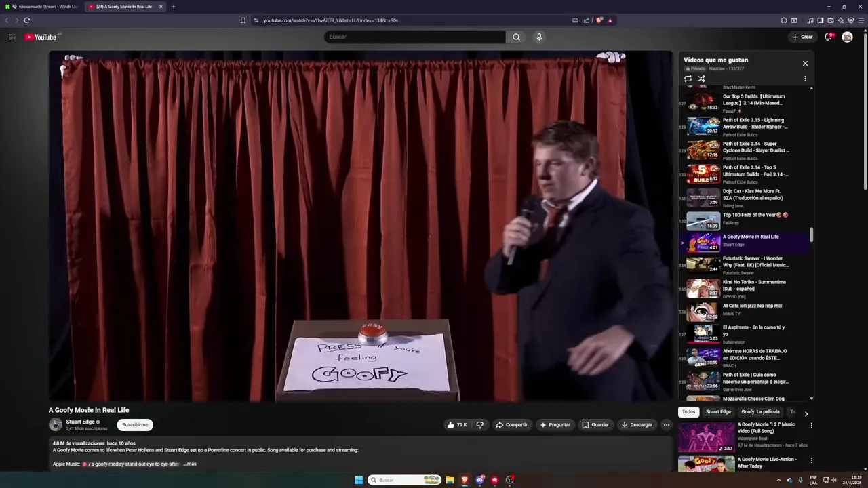Screen dimensions: 868x488
Task: Start voice search with the microphone icon
Action: tap(539, 37)
